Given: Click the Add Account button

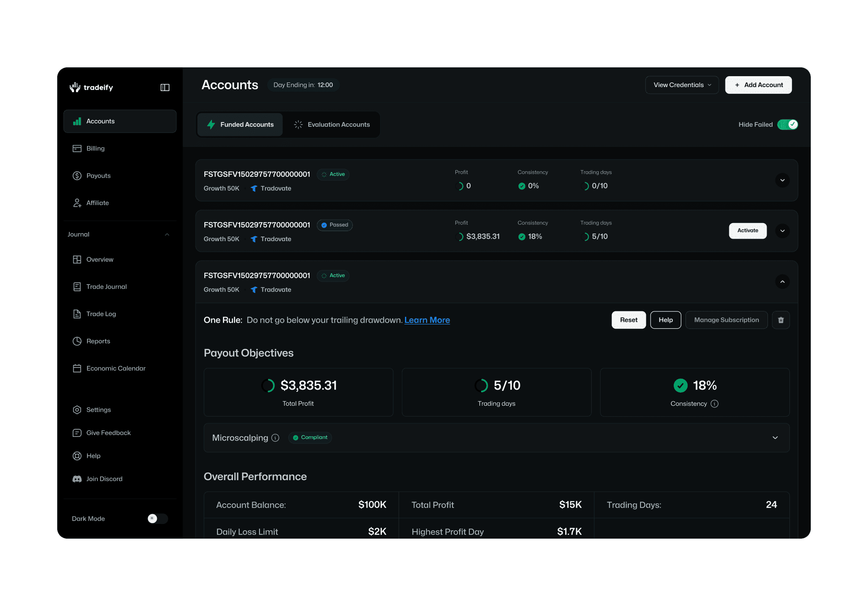Looking at the screenshot, I should coord(758,85).
